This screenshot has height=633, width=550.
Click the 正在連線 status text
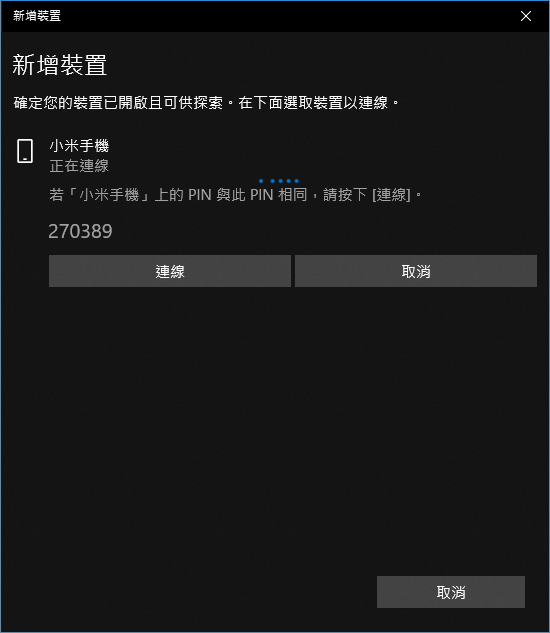[79, 166]
